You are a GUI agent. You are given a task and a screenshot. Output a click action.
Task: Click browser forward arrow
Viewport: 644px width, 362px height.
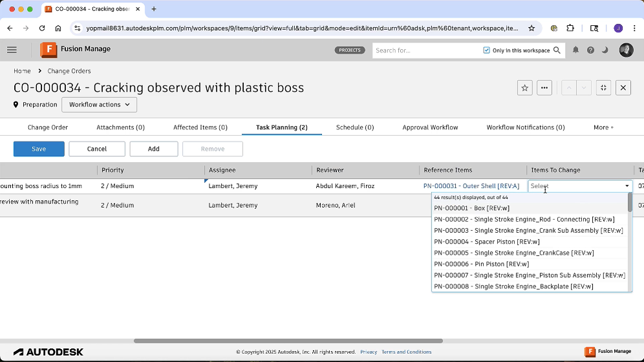tap(26, 28)
